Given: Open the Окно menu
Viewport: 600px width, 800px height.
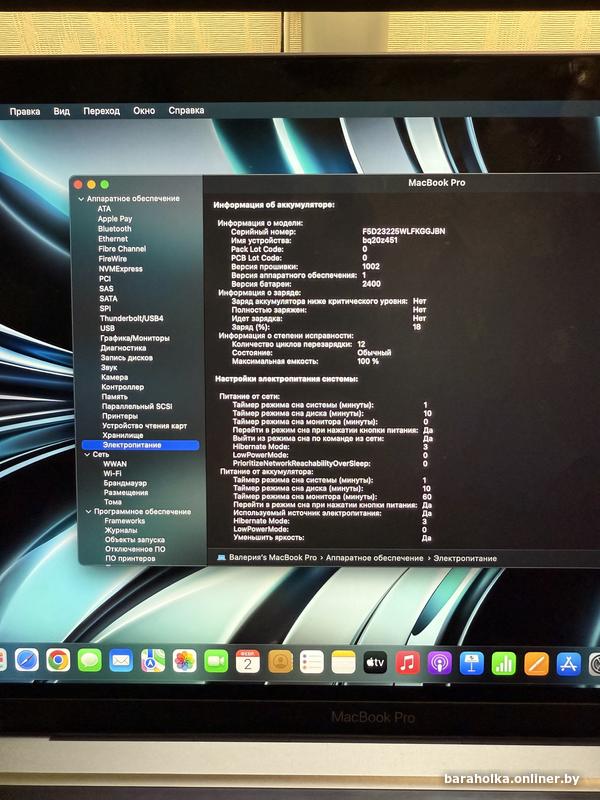Looking at the screenshot, I should pyautogui.click(x=144, y=110).
